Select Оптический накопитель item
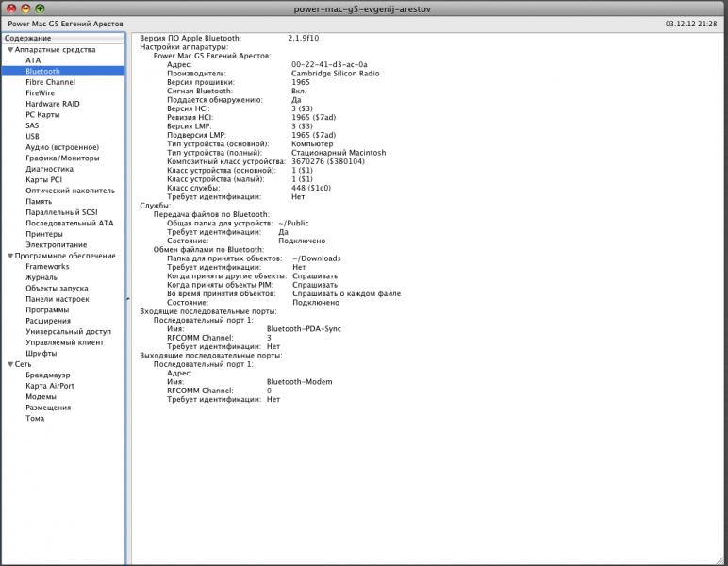Viewport: 728px width, 566px height. pos(70,191)
